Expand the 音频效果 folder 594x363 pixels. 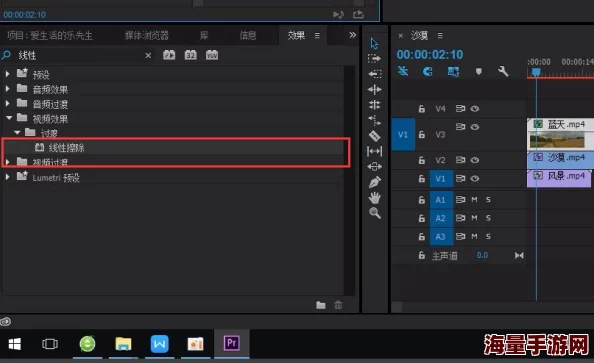tap(7, 89)
